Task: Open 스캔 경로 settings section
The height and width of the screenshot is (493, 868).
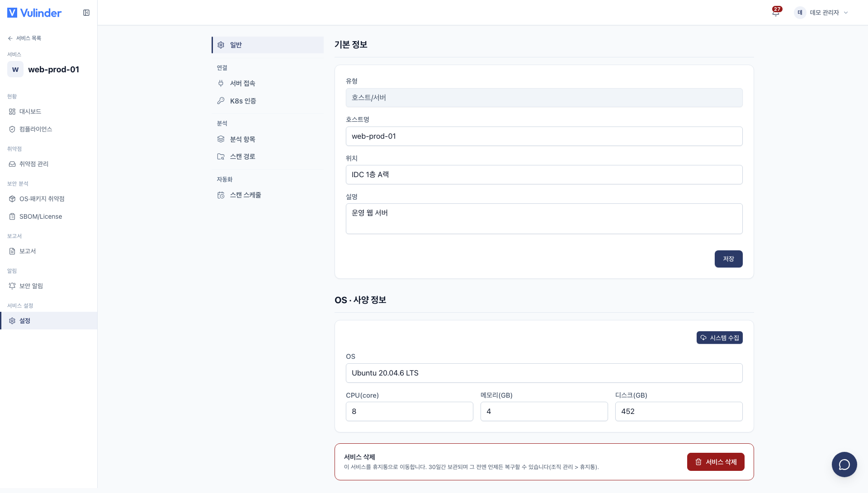Action: click(268, 156)
